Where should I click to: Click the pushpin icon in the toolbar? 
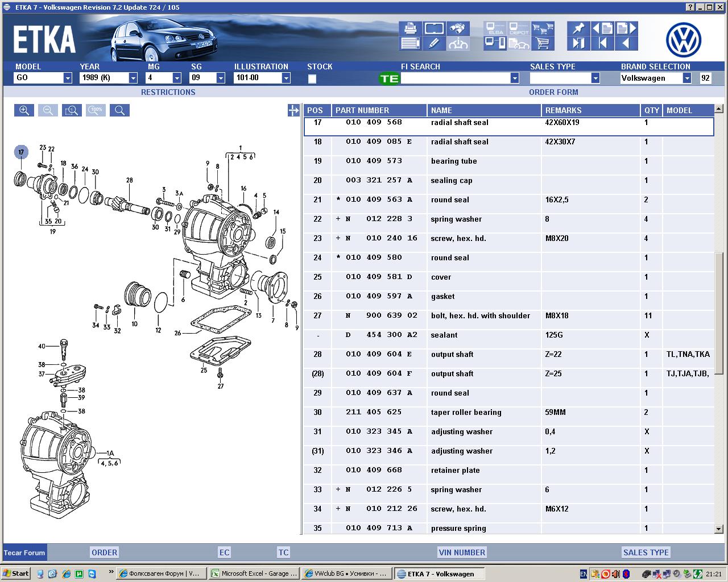coord(578,28)
